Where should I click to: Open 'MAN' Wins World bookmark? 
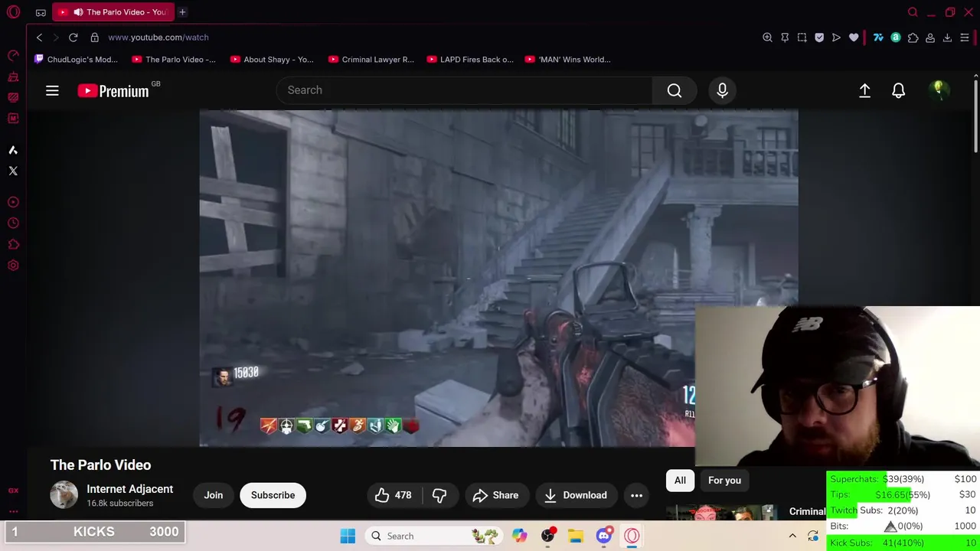click(x=567, y=60)
